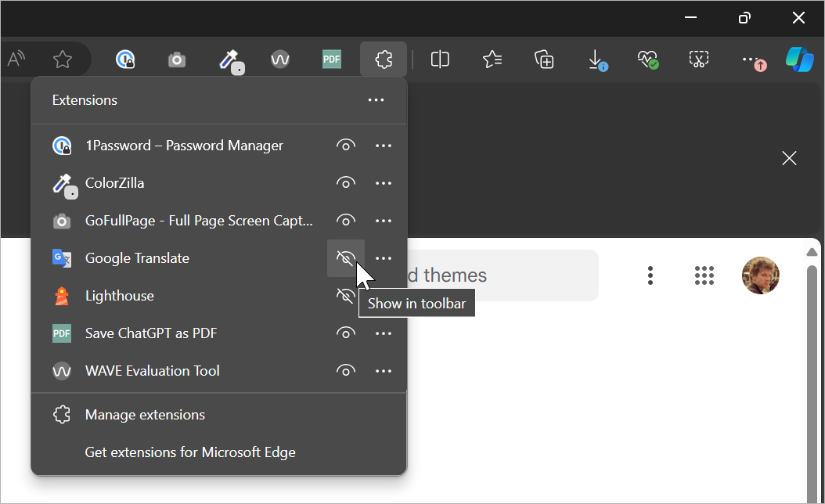The image size is (825, 504).
Task: Click the Read aloud toolbar icon
Action: coord(16,59)
